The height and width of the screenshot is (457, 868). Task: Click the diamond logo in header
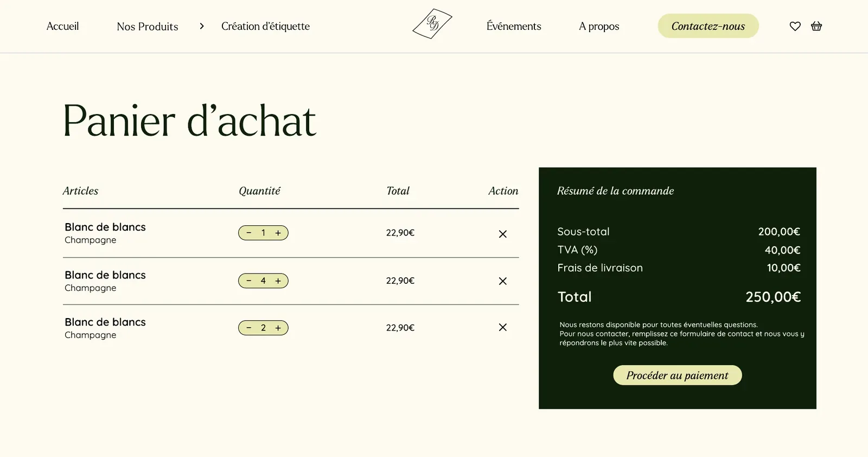[x=432, y=24]
